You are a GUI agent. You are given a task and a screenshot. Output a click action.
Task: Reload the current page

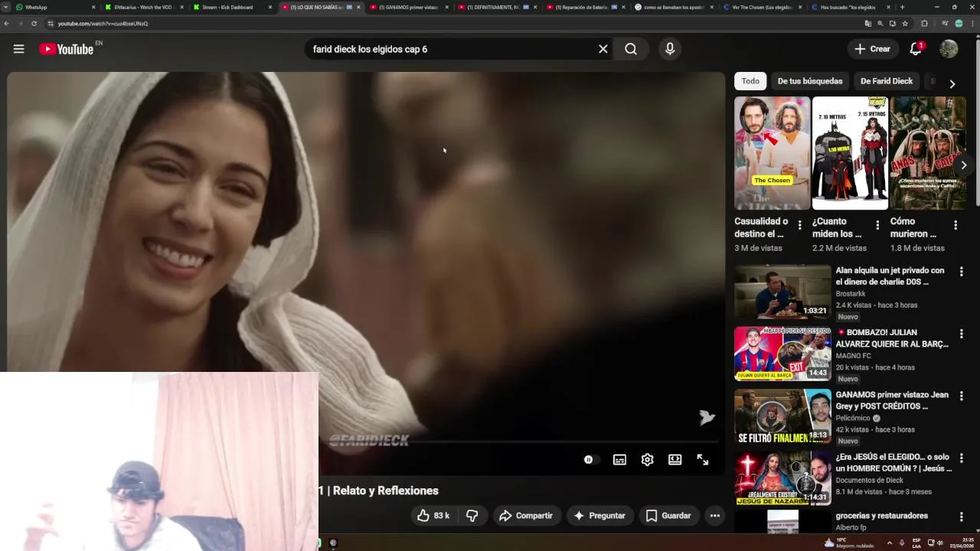34,24
